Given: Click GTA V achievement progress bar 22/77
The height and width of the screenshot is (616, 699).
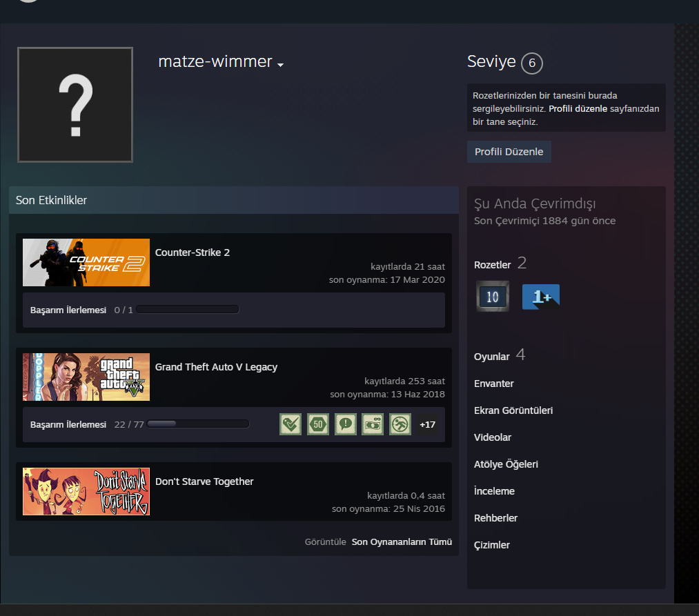Looking at the screenshot, I should (x=198, y=424).
